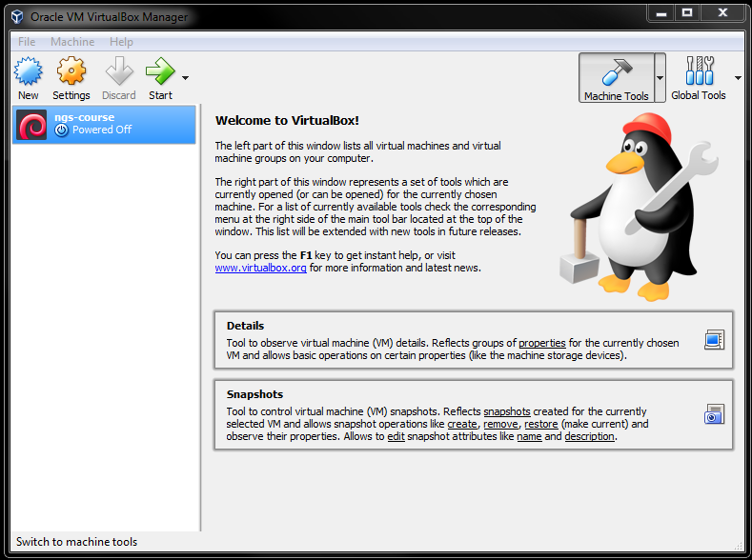Image resolution: width=752 pixels, height=560 pixels.
Task: Click the VirtualBox cube icon in title bar
Action: click(17, 17)
